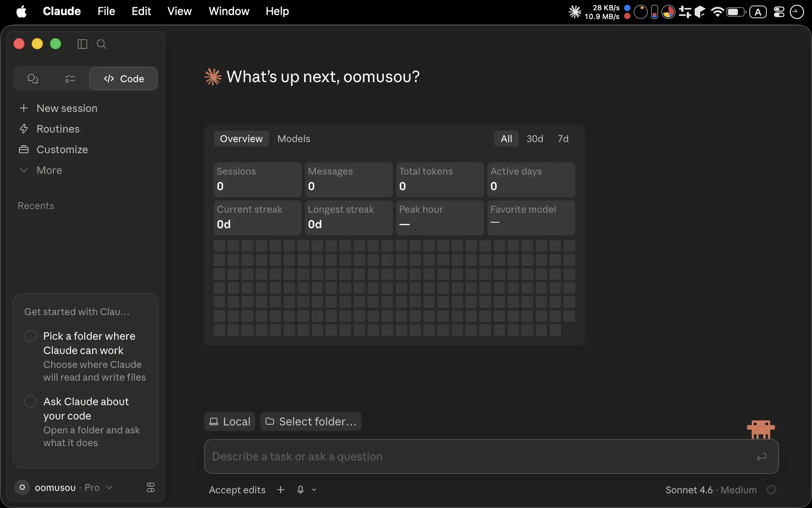
Task: Click the colored pie chart menu bar icon
Action: coord(668,12)
